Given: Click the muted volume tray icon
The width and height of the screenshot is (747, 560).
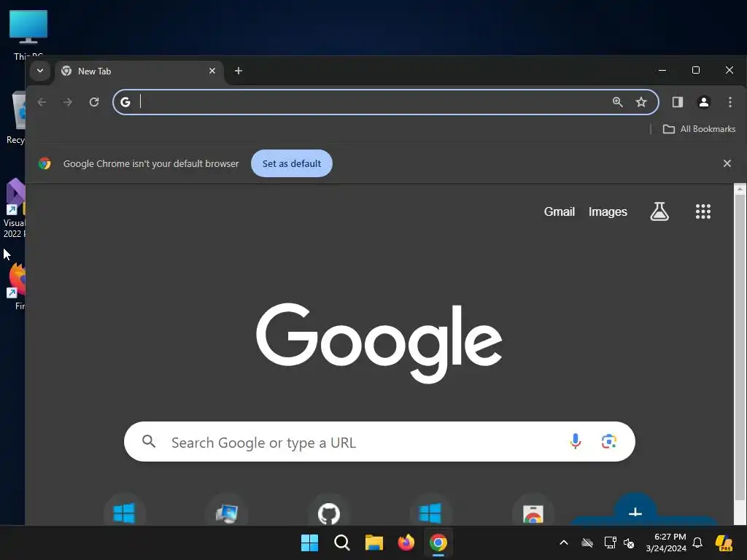Looking at the screenshot, I should tap(629, 542).
